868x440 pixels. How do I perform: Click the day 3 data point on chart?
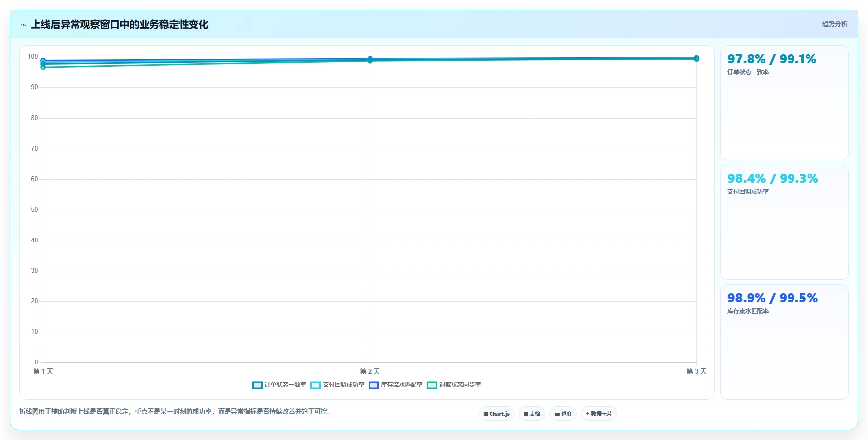[696, 58]
